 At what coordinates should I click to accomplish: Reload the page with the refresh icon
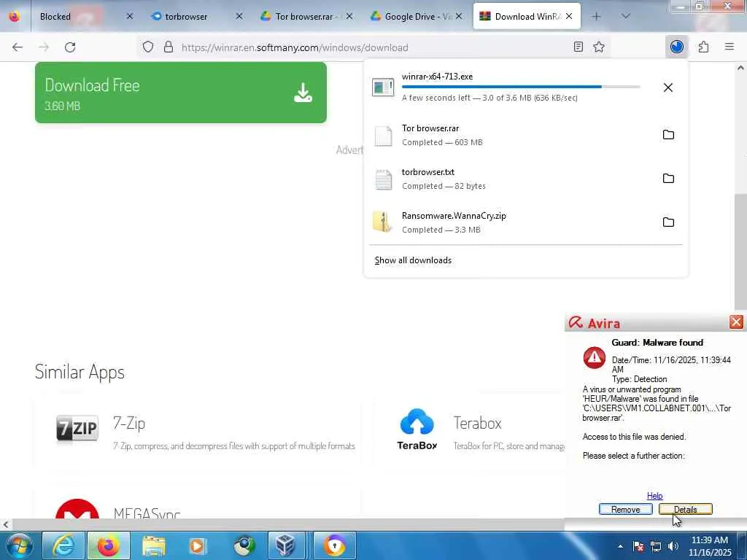pos(70,47)
